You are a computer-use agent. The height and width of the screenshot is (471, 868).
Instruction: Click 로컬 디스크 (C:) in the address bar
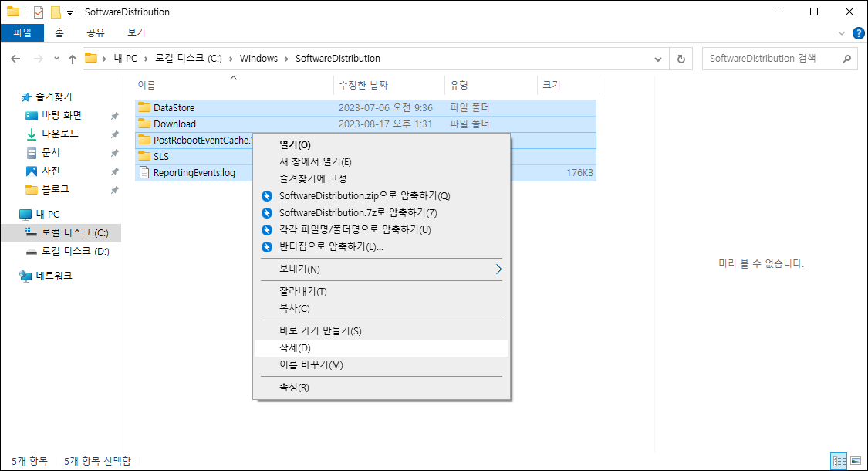click(x=188, y=58)
